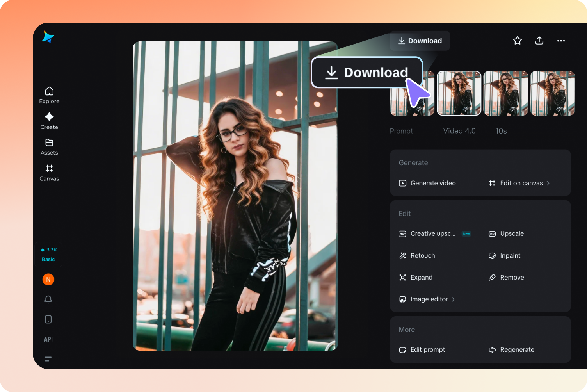Select the second image variation thumbnail
The height and width of the screenshot is (392, 587).
[459, 93]
